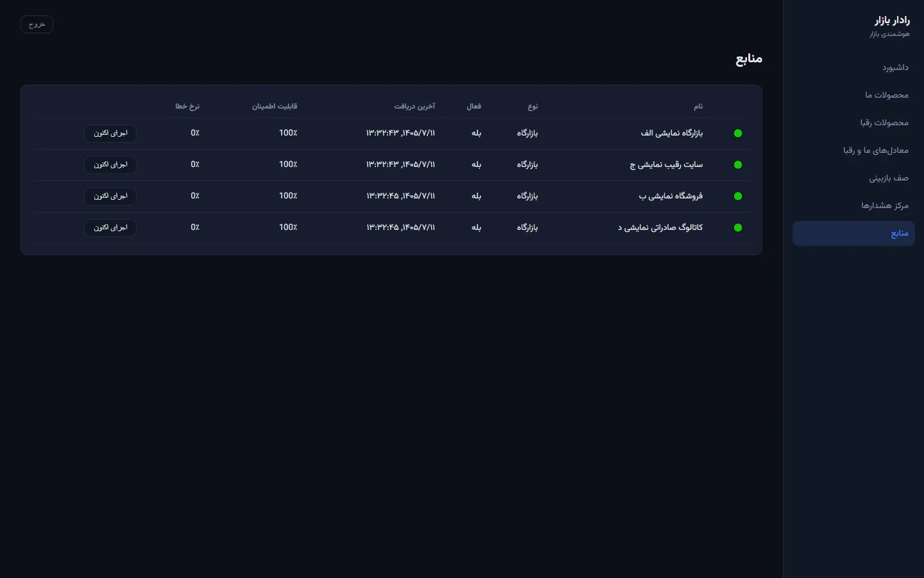Select the منابع sidebar item
The image size is (924, 578).
point(853,234)
